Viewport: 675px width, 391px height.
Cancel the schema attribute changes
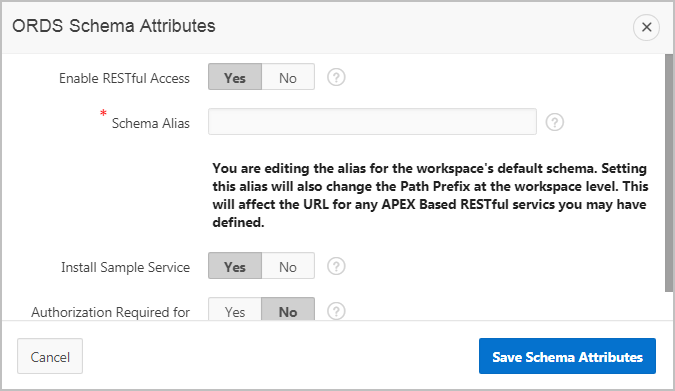click(50, 356)
